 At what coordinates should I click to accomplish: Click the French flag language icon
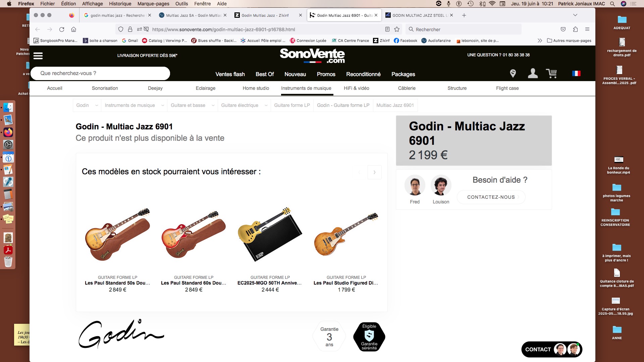[x=576, y=73]
